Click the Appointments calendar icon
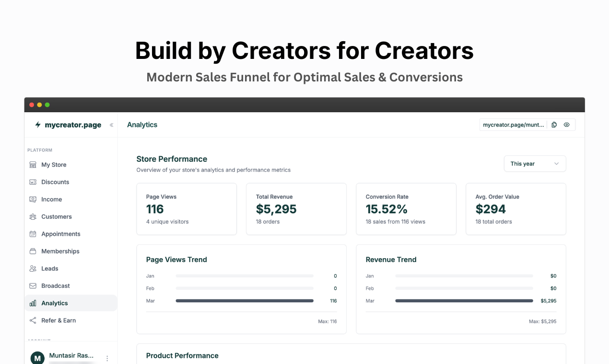Viewport: 609px width, 364px height. pyautogui.click(x=33, y=234)
